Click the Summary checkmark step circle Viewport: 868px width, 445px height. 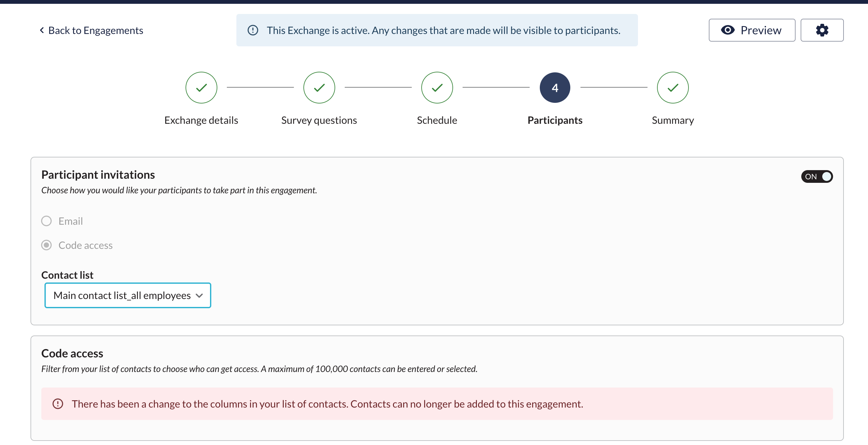coord(672,88)
